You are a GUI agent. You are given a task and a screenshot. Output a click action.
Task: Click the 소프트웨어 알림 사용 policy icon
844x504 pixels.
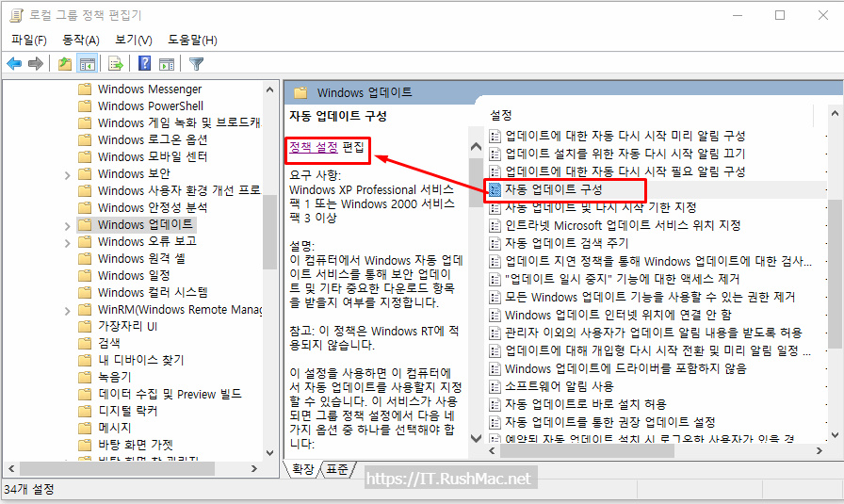[x=495, y=386]
